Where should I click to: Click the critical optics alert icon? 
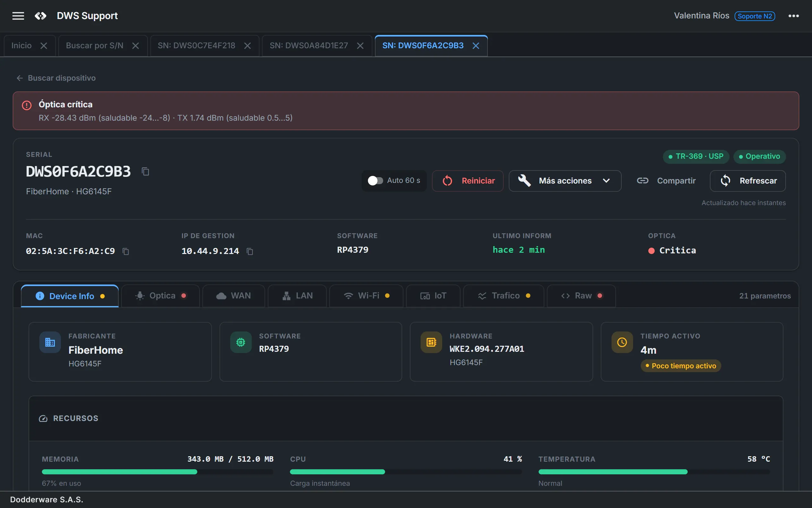[27, 105]
